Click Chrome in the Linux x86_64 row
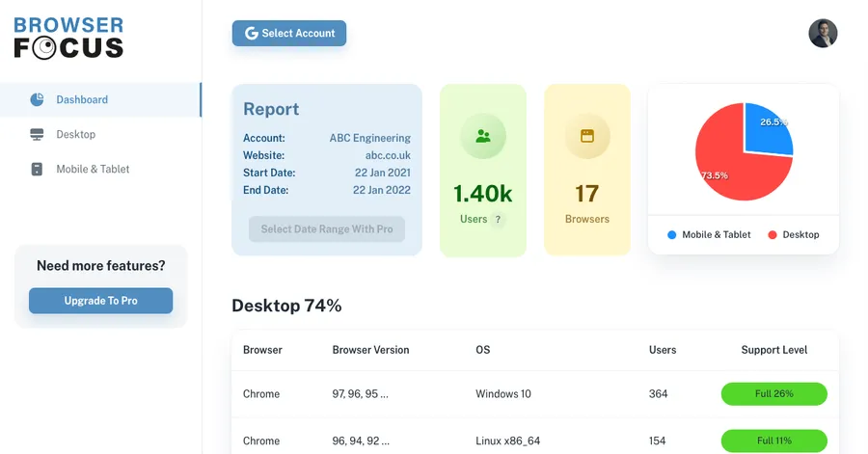The image size is (868, 454). (261, 441)
